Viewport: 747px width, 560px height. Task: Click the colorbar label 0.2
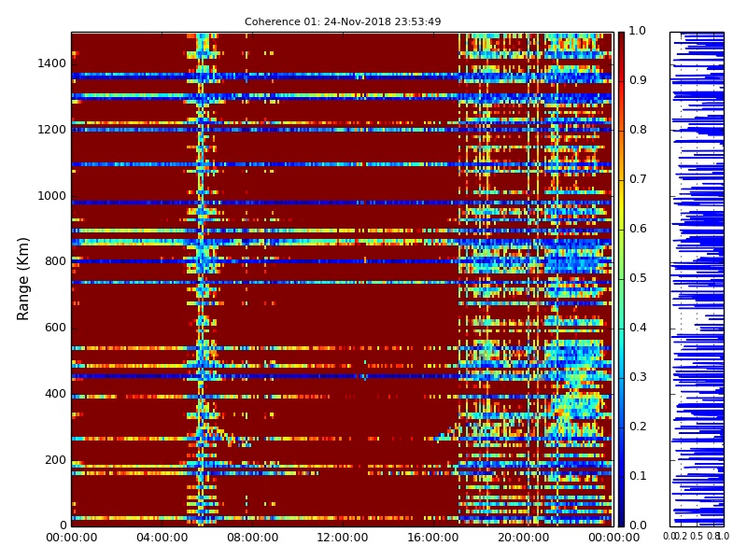click(638, 427)
